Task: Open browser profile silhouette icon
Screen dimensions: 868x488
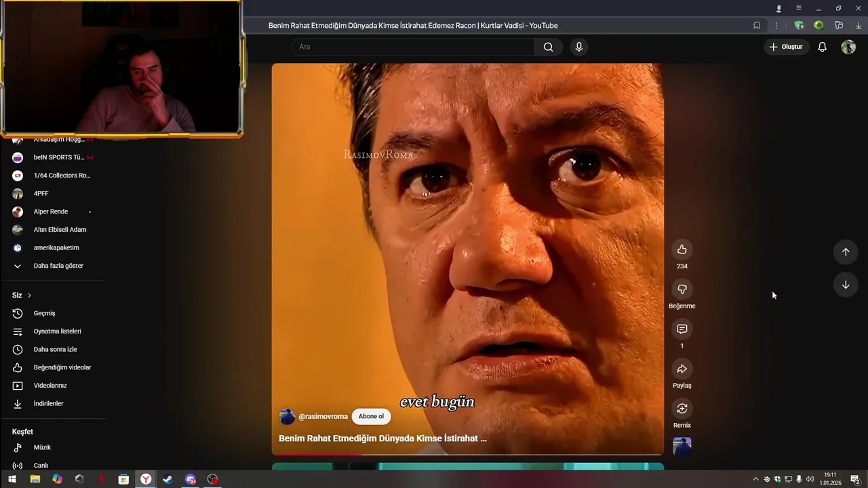Action: click(x=778, y=8)
